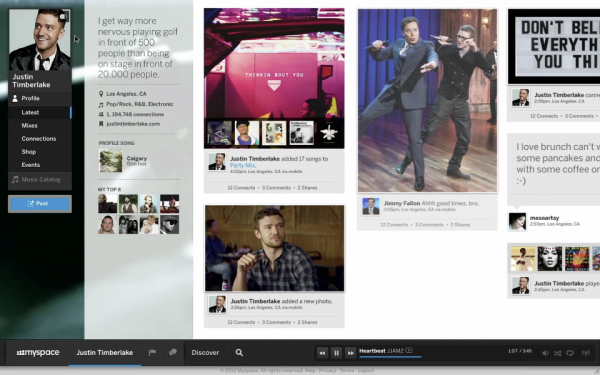This screenshot has height=375, width=600.
Task: Open the notifications flag icon
Action: click(152, 352)
